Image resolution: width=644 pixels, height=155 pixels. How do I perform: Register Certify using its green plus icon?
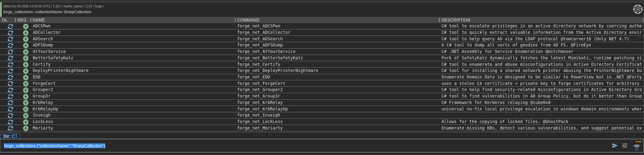pos(26,65)
